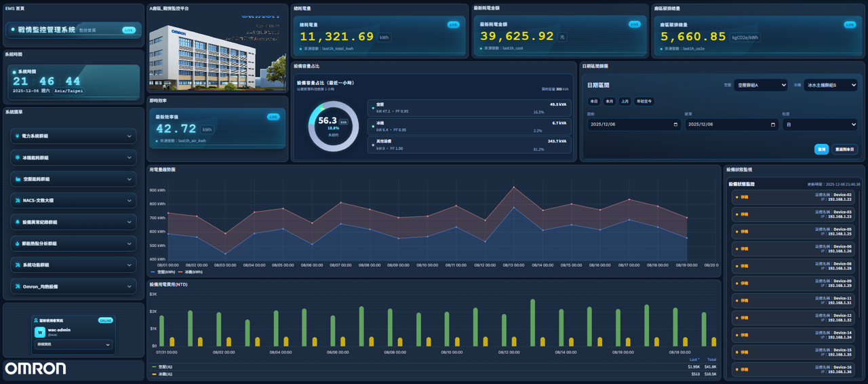Click the 系統功能群組 tools icon

click(x=18, y=265)
